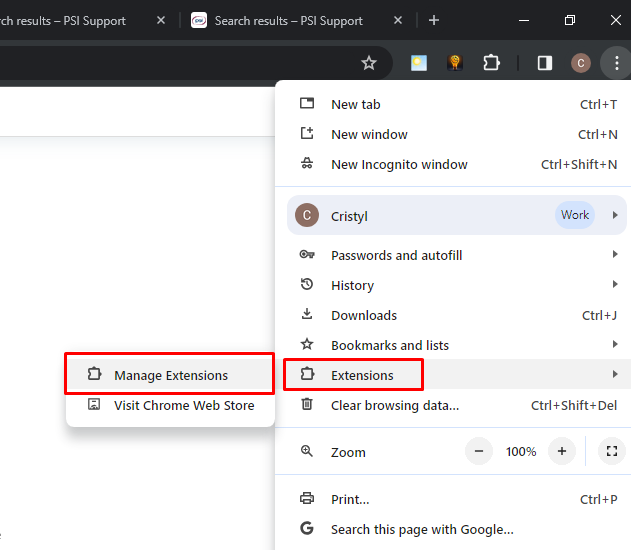
Task: Switch to the second Search results – PSI Support tab
Action: tap(289, 21)
